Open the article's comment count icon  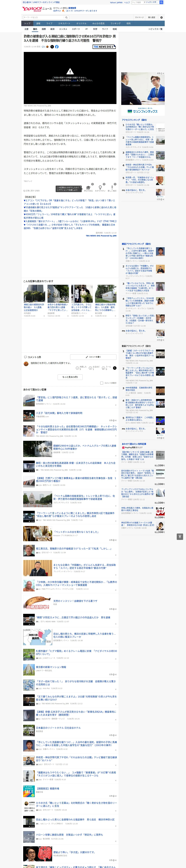click(x=44, y=47)
